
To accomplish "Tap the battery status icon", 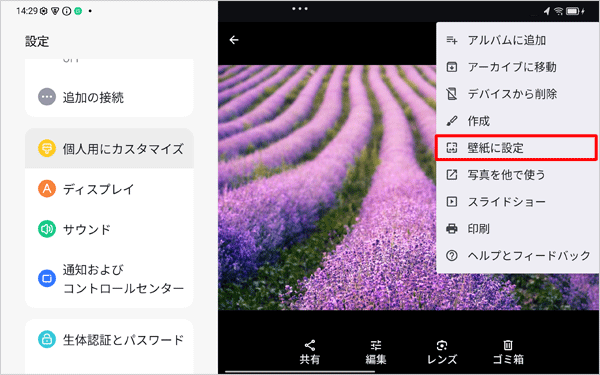I will click(x=574, y=11).
